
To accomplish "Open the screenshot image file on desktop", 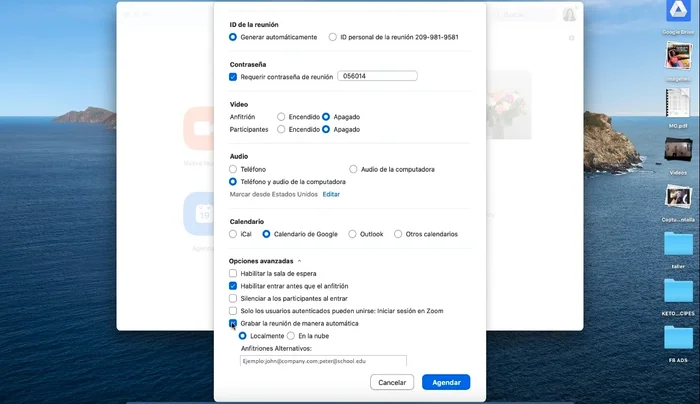I will click(679, 198).
